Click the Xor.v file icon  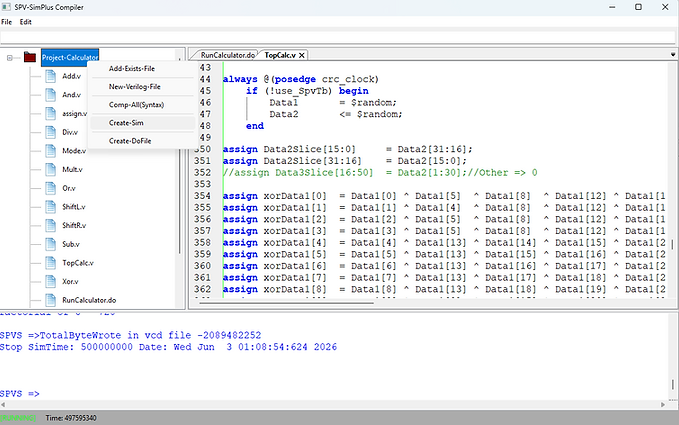(51, 281)
